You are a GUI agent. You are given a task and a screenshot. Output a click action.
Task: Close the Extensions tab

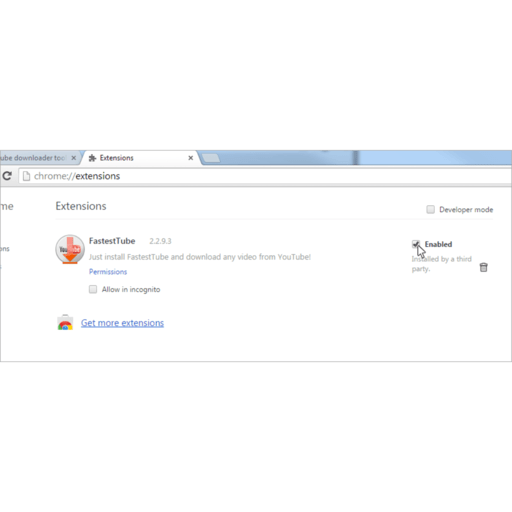pos(191,158)
